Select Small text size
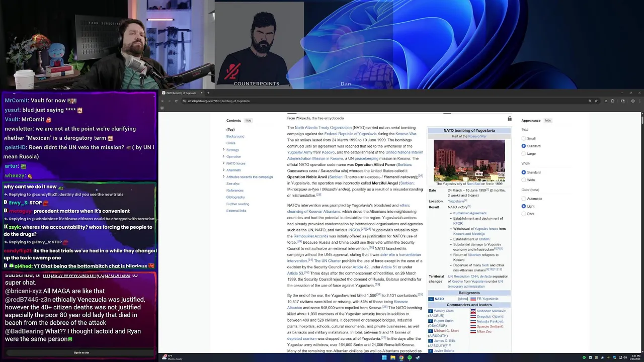 pos(524,138)
